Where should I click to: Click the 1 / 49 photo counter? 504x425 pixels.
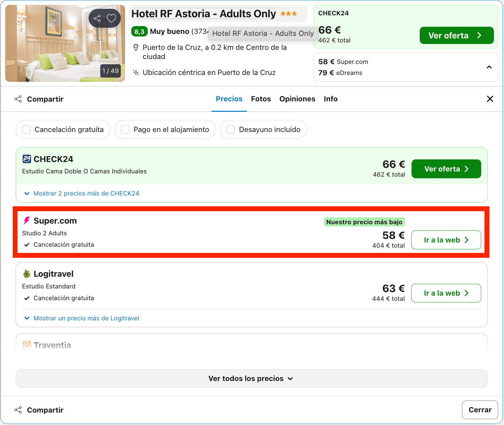[x=110, y=71]
